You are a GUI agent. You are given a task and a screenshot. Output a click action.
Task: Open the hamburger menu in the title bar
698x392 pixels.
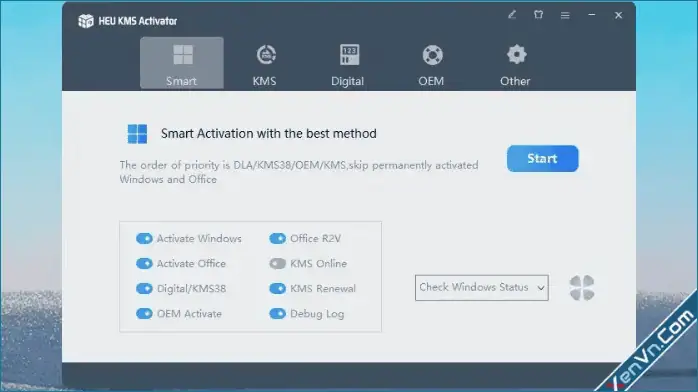pyautogui.click(x=565, y=16)
